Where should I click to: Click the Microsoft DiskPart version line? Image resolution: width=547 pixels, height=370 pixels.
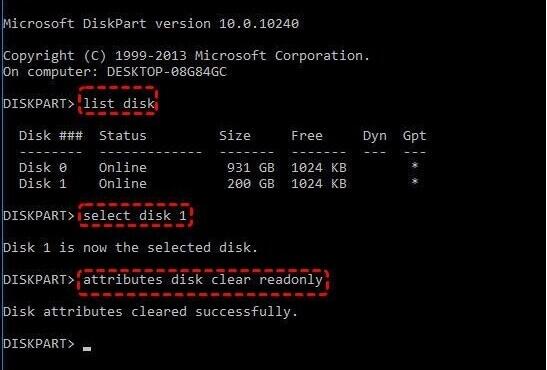pos(151,23)
